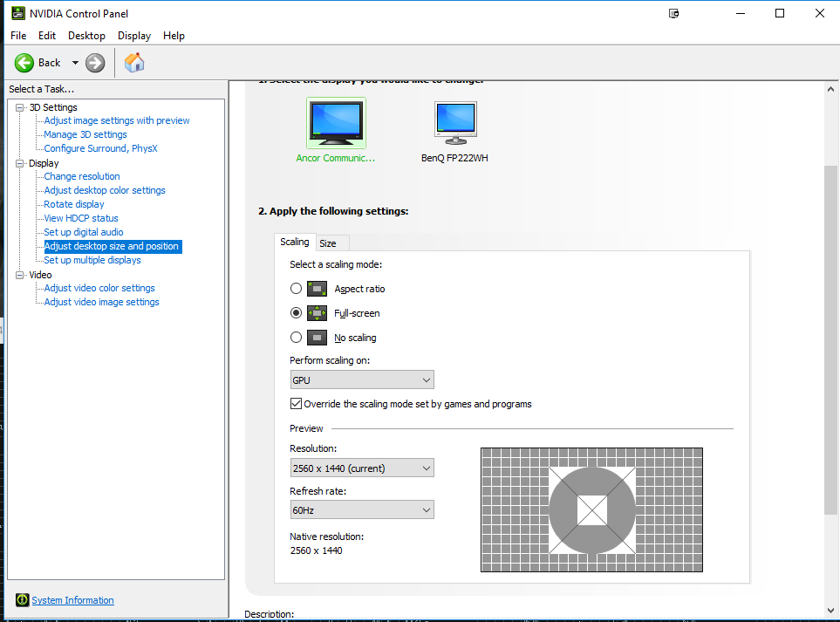The height and width of the screenshot is (622, 840).
Task: Select the BenQ FP222WH monitor icon
Action: coord(455,123)
